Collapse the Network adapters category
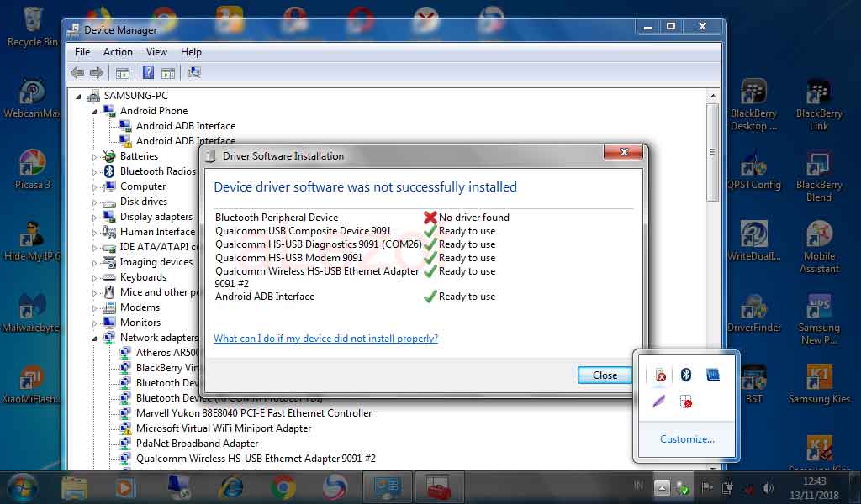The height and width of the screenshot is (504, 861). (x=94, y=339)
